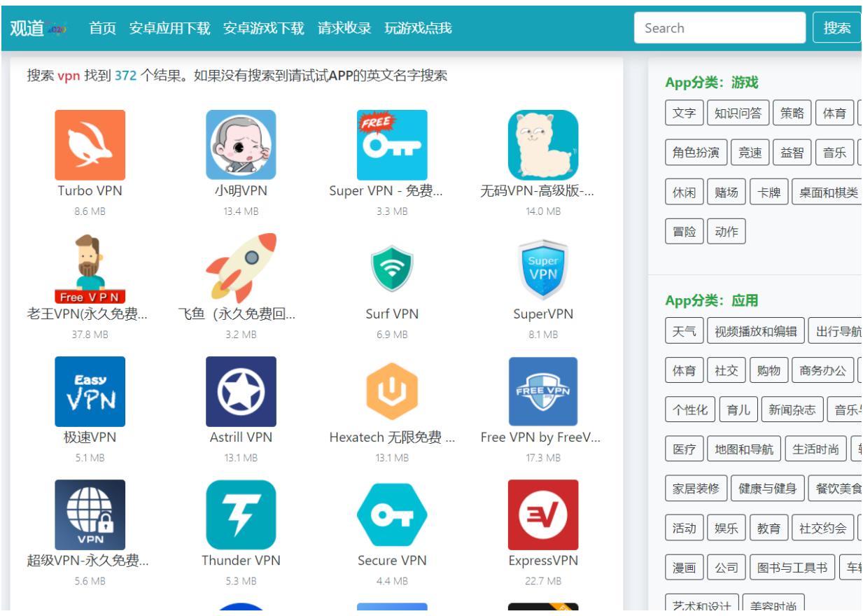Open the 育儿 category tag
Screen dimensions: 863x616
tap(738, 410)
